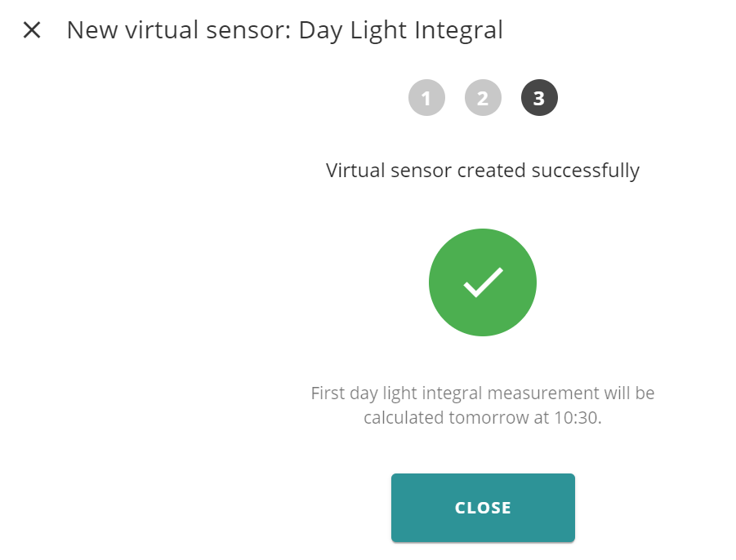Click the grey circle labeled 2
The height and width of the screenshot is (560, 736).
[483, 98]
